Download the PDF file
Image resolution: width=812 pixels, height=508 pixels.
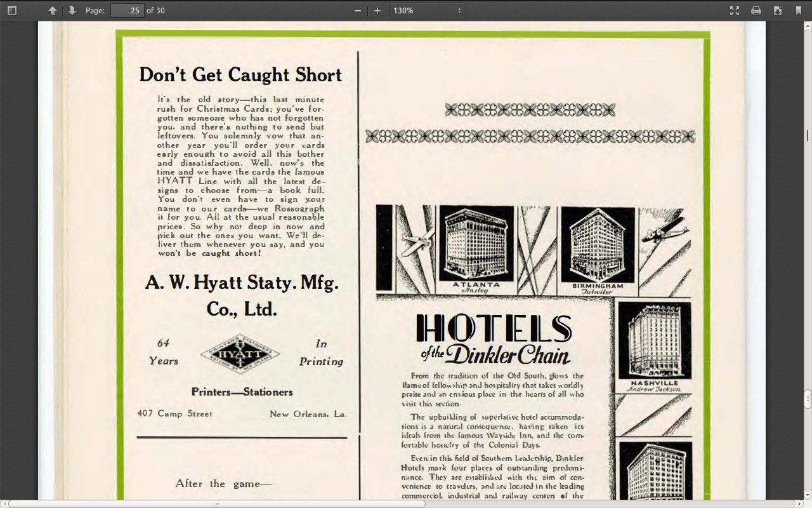[777, 10]
